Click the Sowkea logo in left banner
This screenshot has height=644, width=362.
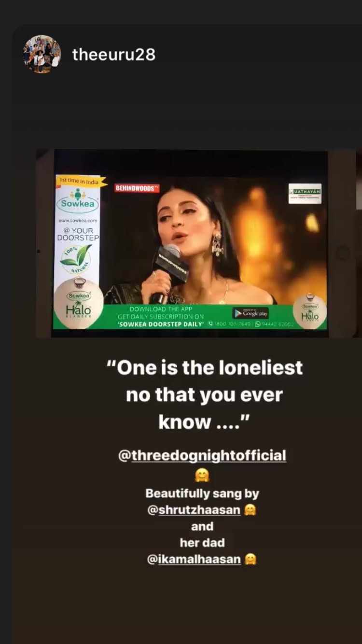[x=78, y=201]
